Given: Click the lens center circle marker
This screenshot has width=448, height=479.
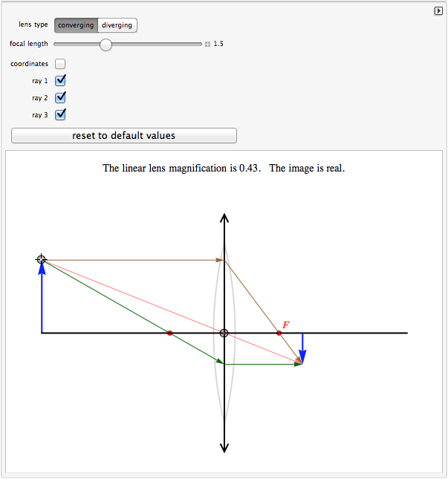Looking at the screenshot, I should click(224, 333).
